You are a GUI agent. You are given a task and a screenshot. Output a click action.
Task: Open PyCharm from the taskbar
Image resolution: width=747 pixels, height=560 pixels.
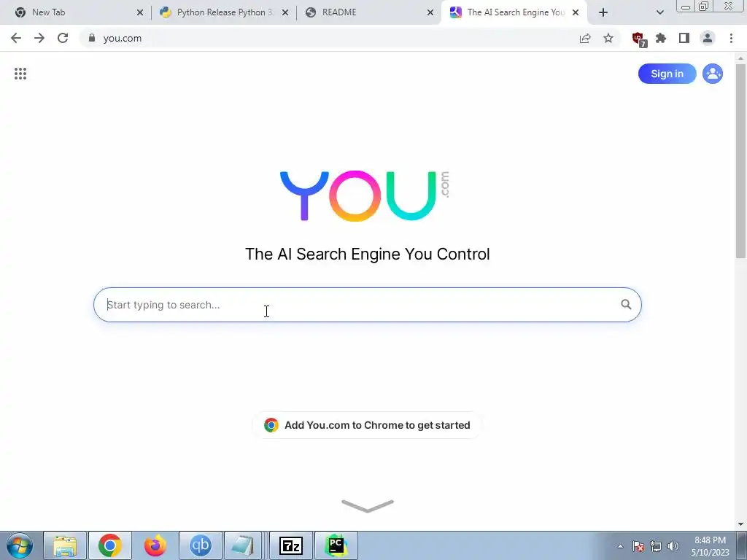(336, 545)
